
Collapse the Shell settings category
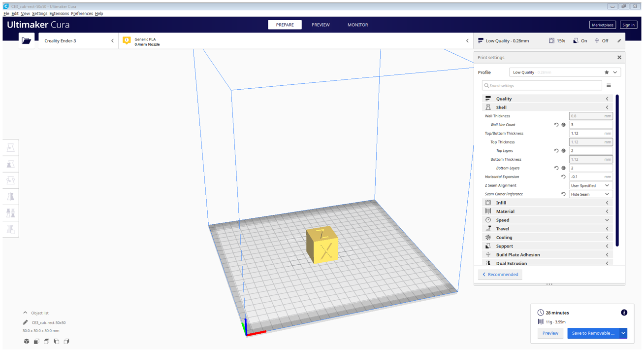[547, 107]
